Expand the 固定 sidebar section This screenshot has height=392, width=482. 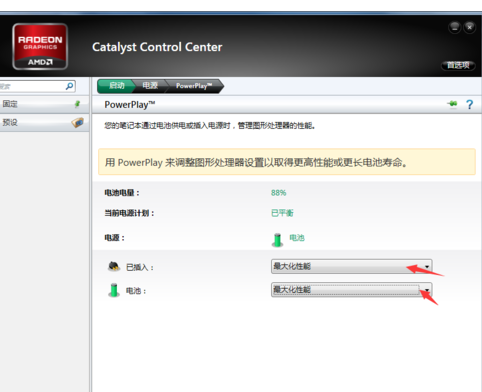pos(43,104)
